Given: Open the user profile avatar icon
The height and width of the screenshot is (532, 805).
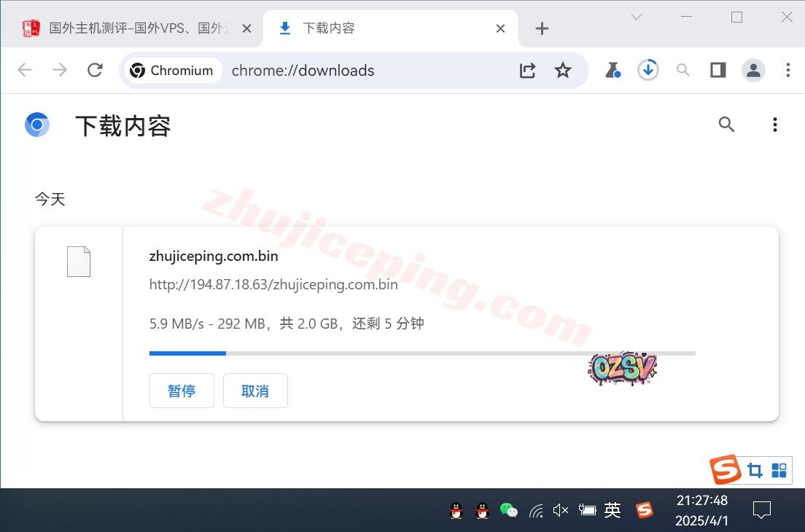Looking at the screenshot, I should tap(752, 70).
